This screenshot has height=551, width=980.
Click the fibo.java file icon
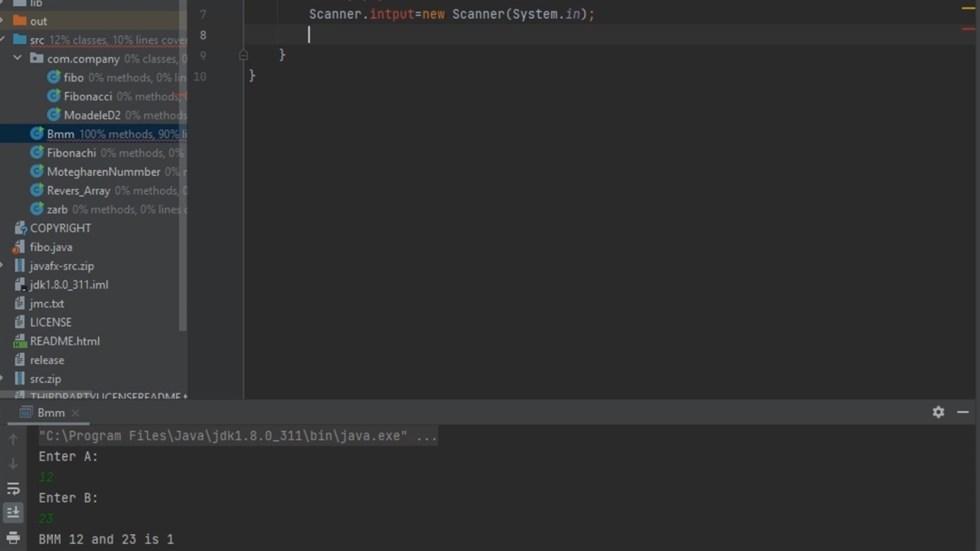point(20,247)
